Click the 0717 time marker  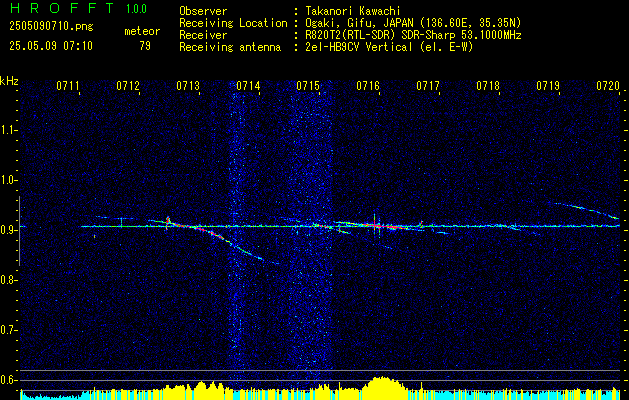point(428,86)
